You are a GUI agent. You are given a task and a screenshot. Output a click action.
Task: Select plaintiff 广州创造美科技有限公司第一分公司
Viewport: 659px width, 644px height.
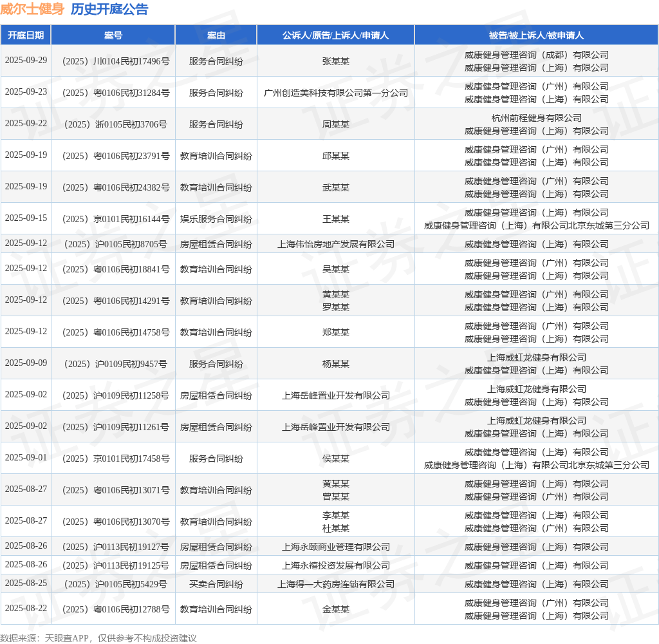pos(336,93)
